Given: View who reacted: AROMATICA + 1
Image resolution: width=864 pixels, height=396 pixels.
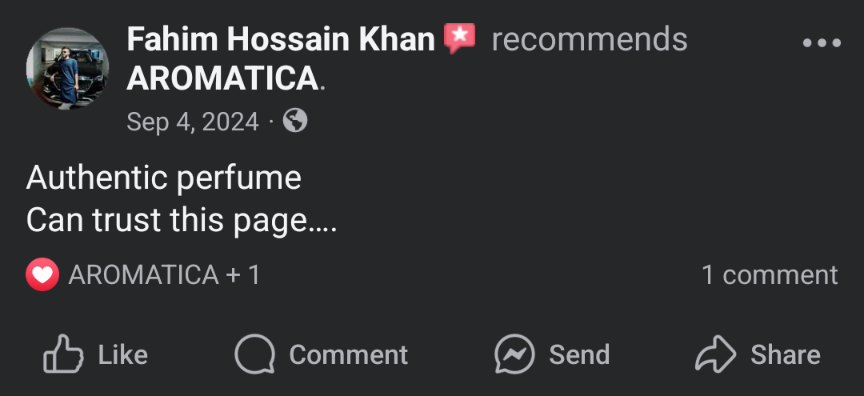Looking at the screenshot, I should [x=164, y=275].
